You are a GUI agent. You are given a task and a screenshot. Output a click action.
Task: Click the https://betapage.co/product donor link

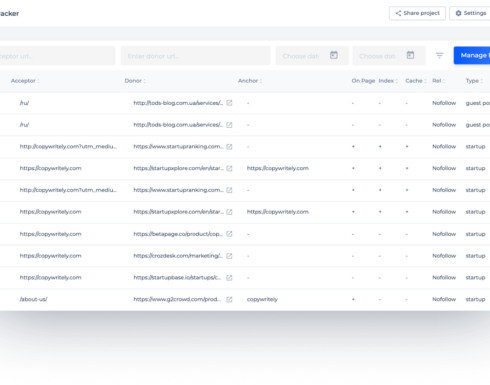(178, 234)
